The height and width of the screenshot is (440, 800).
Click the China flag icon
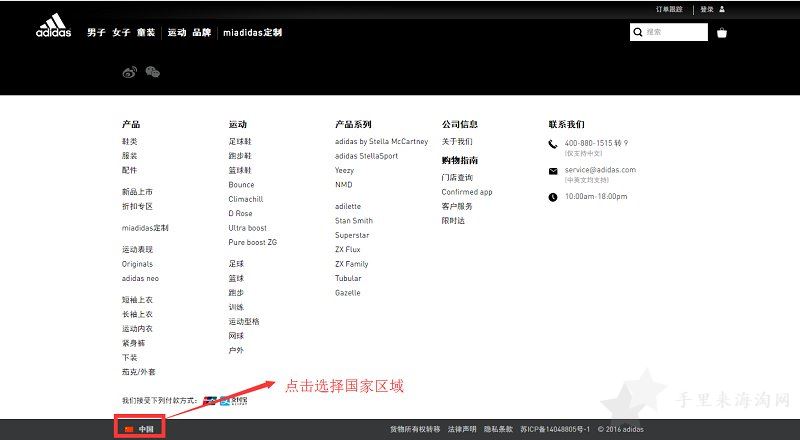129,429
